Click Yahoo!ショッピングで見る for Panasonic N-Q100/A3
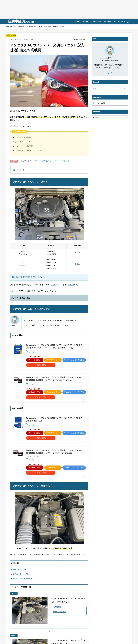The width and height of the screenshot is (138, 644). click(74, 360)
